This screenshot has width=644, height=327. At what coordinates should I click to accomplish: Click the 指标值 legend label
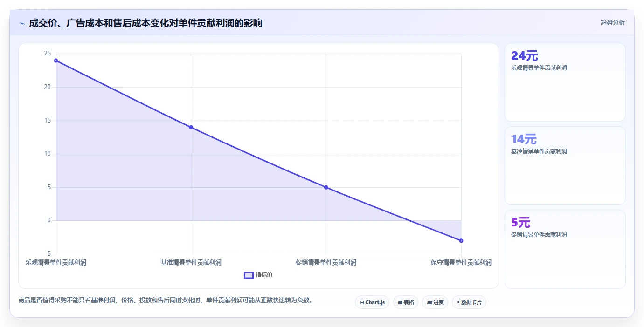coord(264,275)
